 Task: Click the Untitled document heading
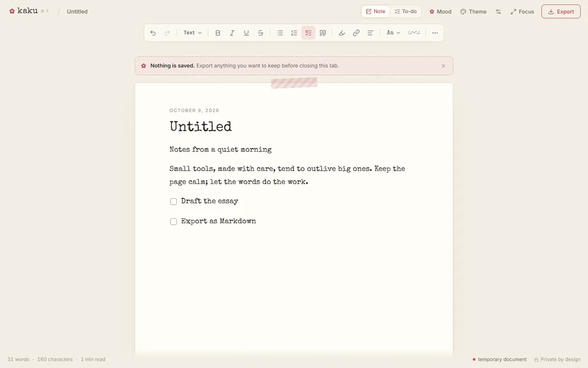[x=200, y=127]
